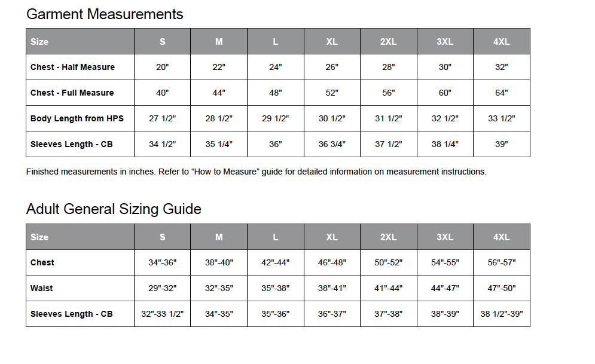
Task: Click the "Adult General Sizing Guide" heading
Action: [x=114, y=209]
